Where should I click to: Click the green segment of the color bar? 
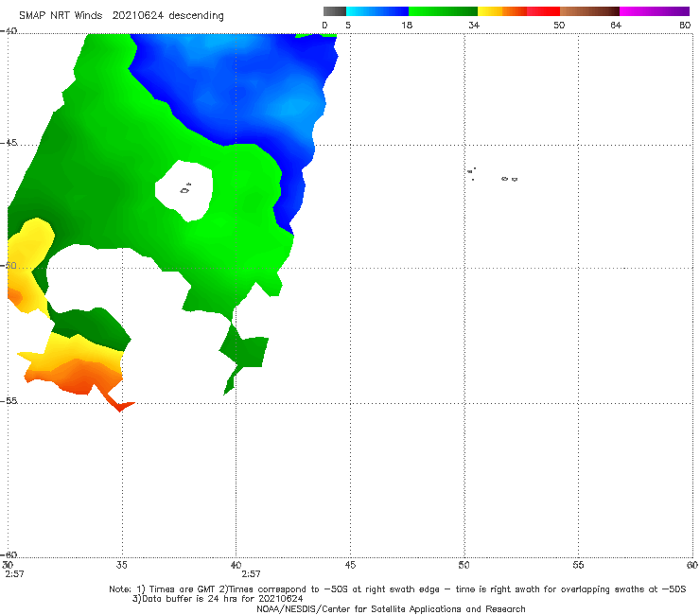pos(443,11)
